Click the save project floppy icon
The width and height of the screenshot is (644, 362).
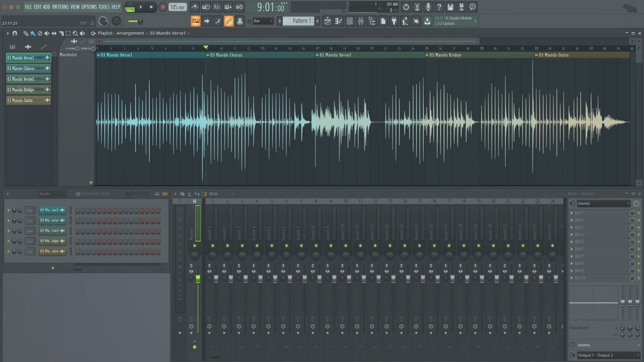click(x=450, y=7)
